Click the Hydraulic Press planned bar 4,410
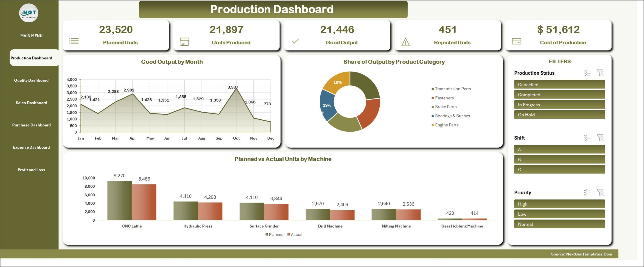The width and height of the screenshot is (644, 267). click(x=186, y=211)
